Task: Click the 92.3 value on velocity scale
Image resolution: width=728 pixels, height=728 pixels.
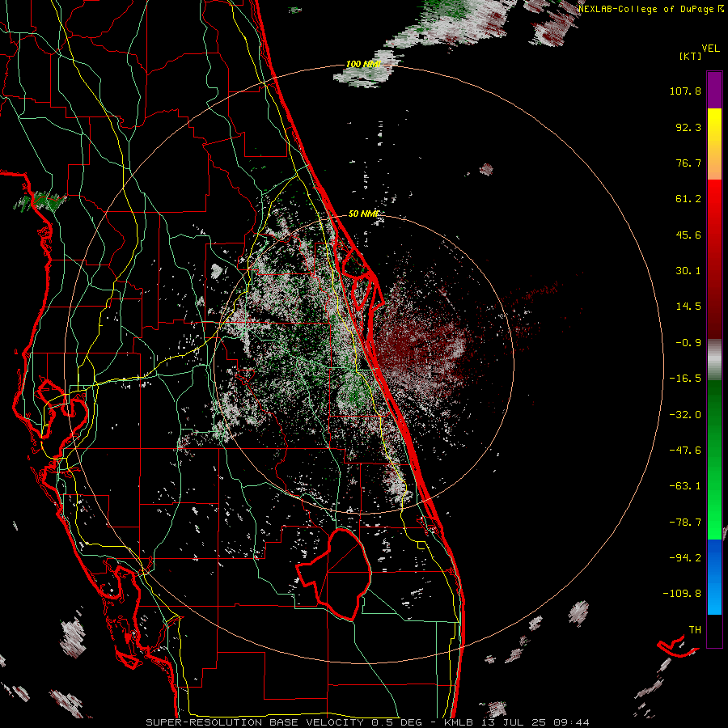Action: click(688, 127)
